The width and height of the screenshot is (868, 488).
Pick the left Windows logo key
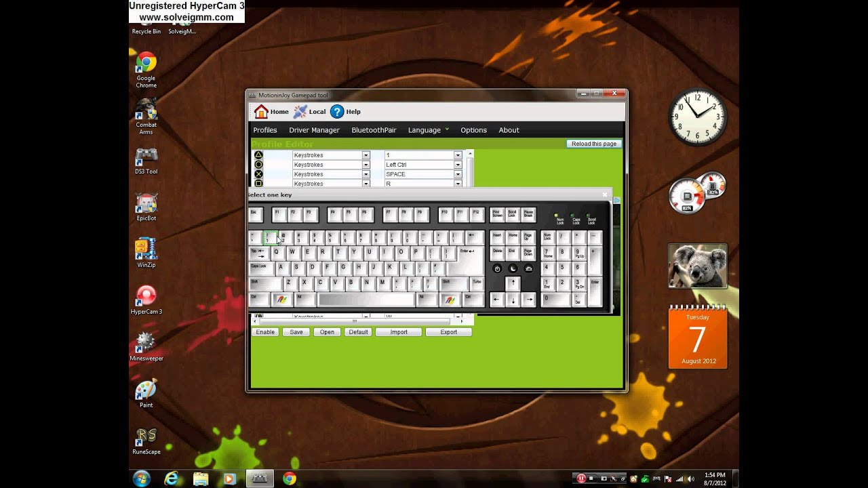tap(283, 300)
